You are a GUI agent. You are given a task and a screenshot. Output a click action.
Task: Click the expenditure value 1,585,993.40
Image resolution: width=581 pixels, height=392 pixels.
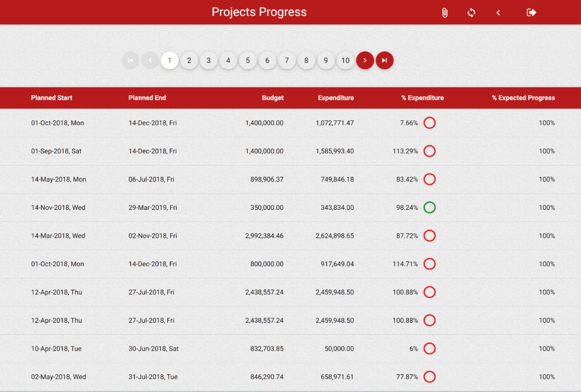335,151
